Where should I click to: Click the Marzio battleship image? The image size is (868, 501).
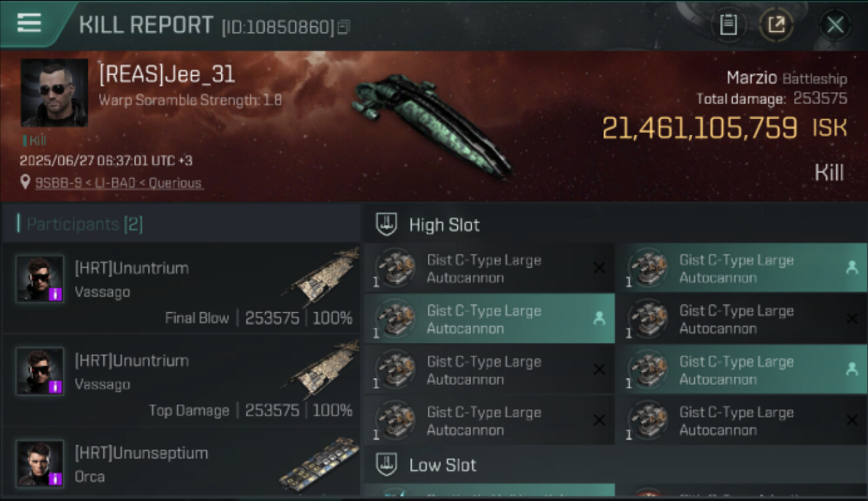point(432,124)
